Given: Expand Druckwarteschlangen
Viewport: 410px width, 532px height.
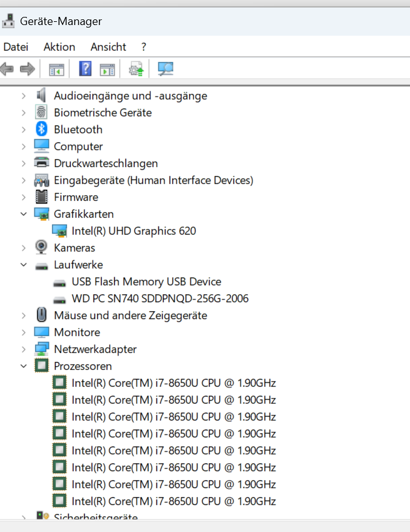Looking at the screenshot, I should click(23, 163).
